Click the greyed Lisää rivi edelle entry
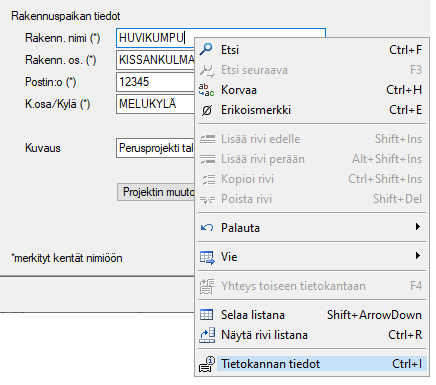Image resolution: width=436 pixels, height=385 pixels. 312,139
